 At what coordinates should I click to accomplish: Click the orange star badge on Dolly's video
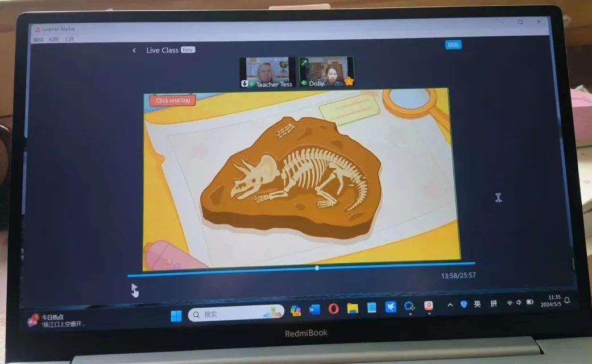349,81
